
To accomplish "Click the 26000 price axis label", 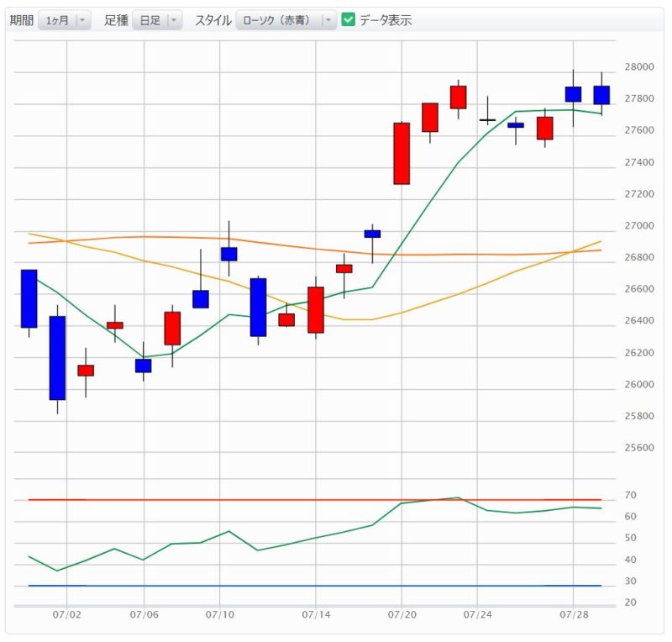I will [639, 384].
